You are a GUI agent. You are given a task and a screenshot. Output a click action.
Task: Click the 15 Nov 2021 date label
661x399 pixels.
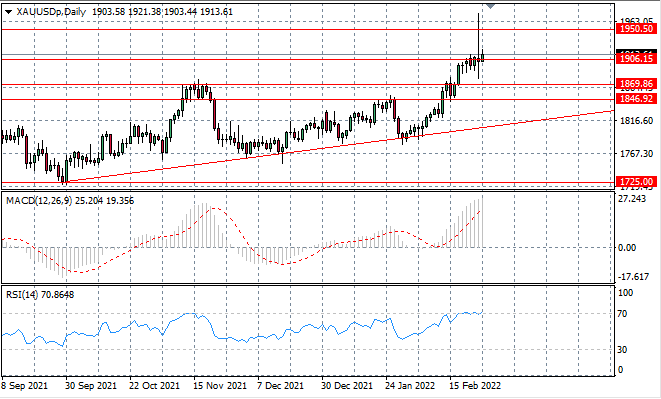[220, 386]
